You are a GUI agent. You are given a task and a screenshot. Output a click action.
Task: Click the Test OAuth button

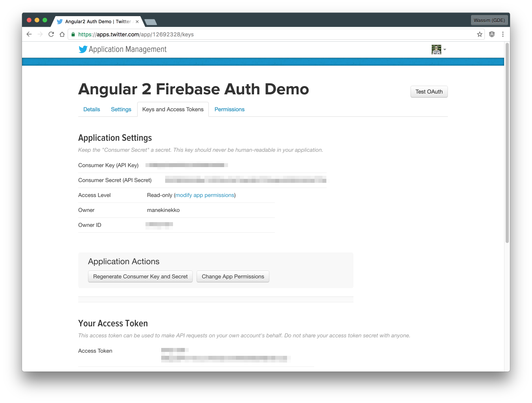tap(429, 92)
